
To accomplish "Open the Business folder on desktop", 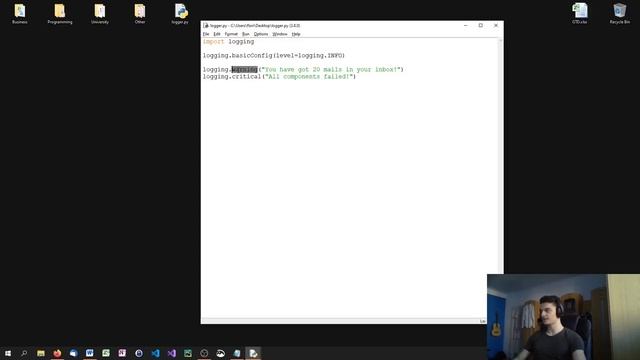I will click(20, 13).
